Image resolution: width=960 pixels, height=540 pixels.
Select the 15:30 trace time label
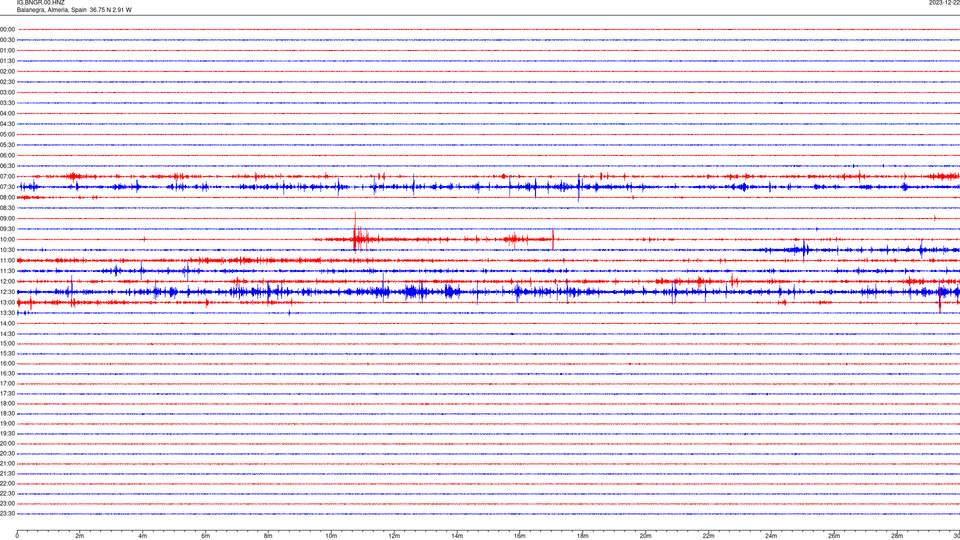click(7, 353)
